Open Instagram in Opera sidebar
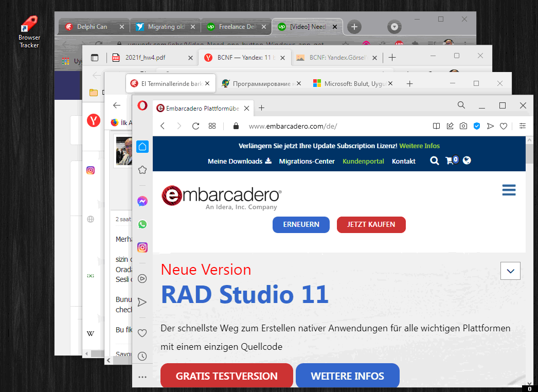538x392 pixels. 142,247
